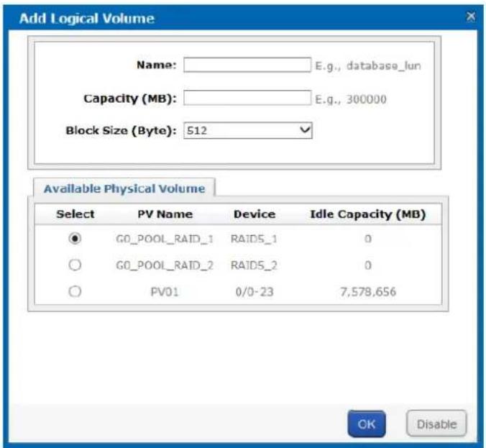Confirm with the OK button

click(x=367, y=424)
